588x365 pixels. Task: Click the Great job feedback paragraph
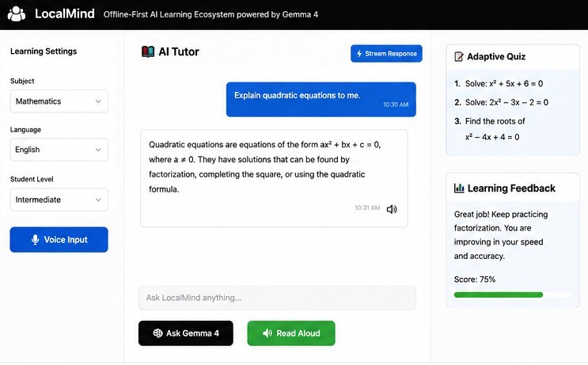coord(501,235)
